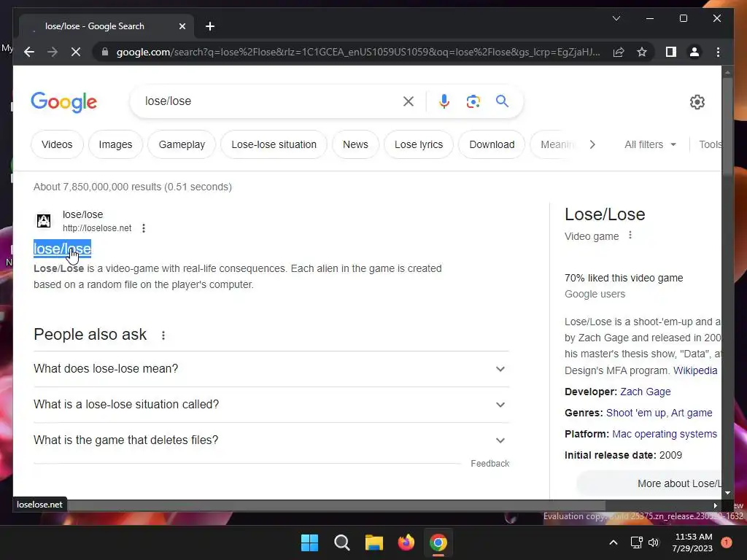Select the Gameplay filter chip
747x560 pixels.
coord(182,144)
